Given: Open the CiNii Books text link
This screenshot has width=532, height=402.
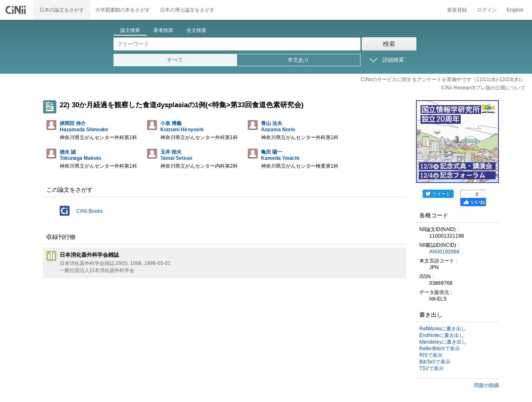Looking at the screenshot, I should (89, 211).
